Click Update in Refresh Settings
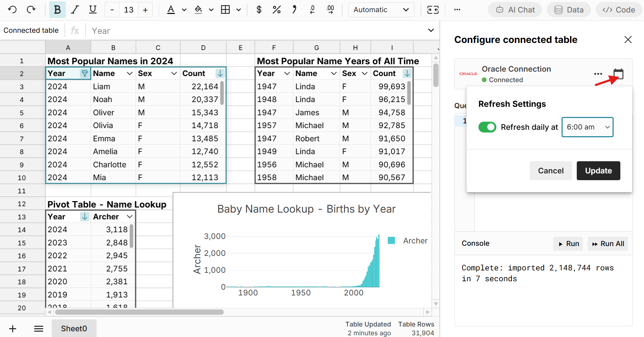Image resolution: width=644 pixels, height=337 pixels. (x=598, y=171)
